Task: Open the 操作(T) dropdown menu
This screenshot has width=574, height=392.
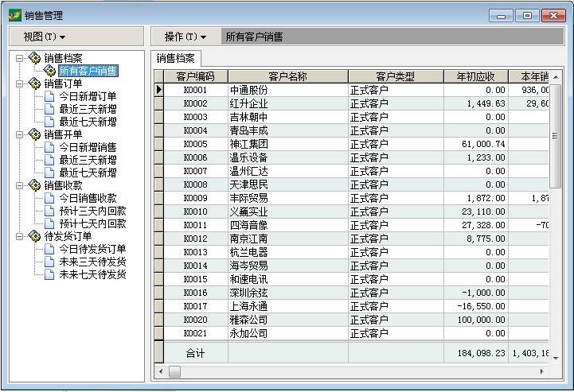Action: pyautogui.click(x=185, y=37)
